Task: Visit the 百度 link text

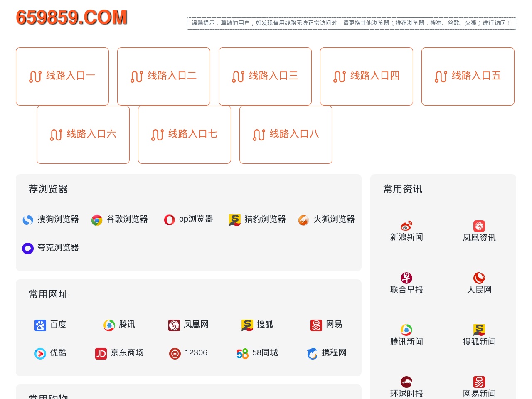Action: pos(58,324)
